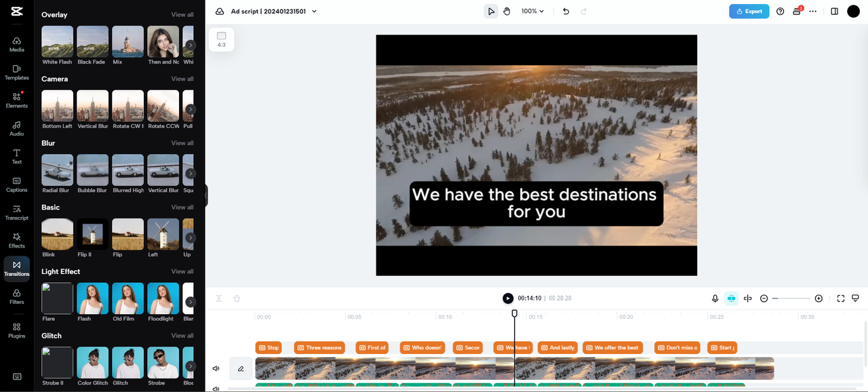Click the timeline zoom slider
Screen dimensions: 868x392
coord(791,298)
